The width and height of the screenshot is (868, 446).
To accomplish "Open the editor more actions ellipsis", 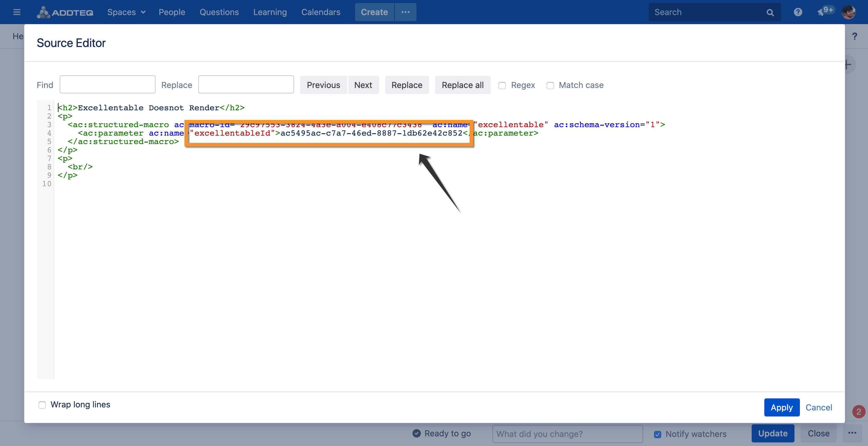I will point(852,433).
